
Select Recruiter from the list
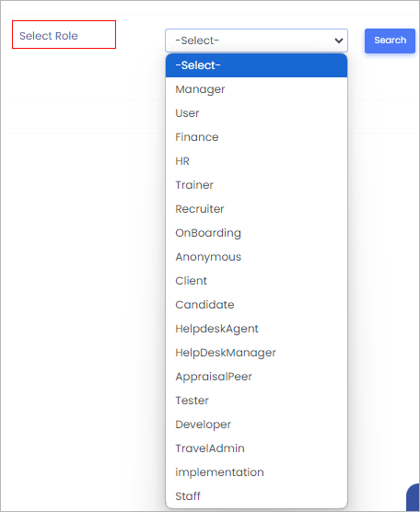click(x=256, y=209)
